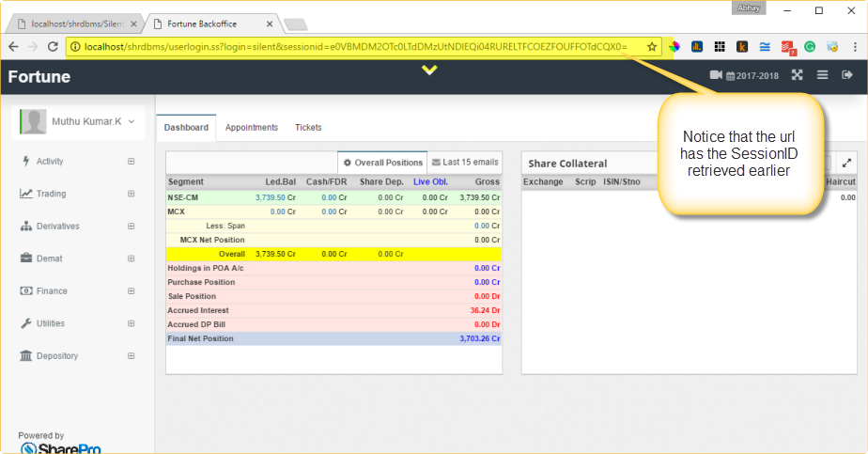Bookmark this page with the star icon
868x454 pixels.
point(652,46)
